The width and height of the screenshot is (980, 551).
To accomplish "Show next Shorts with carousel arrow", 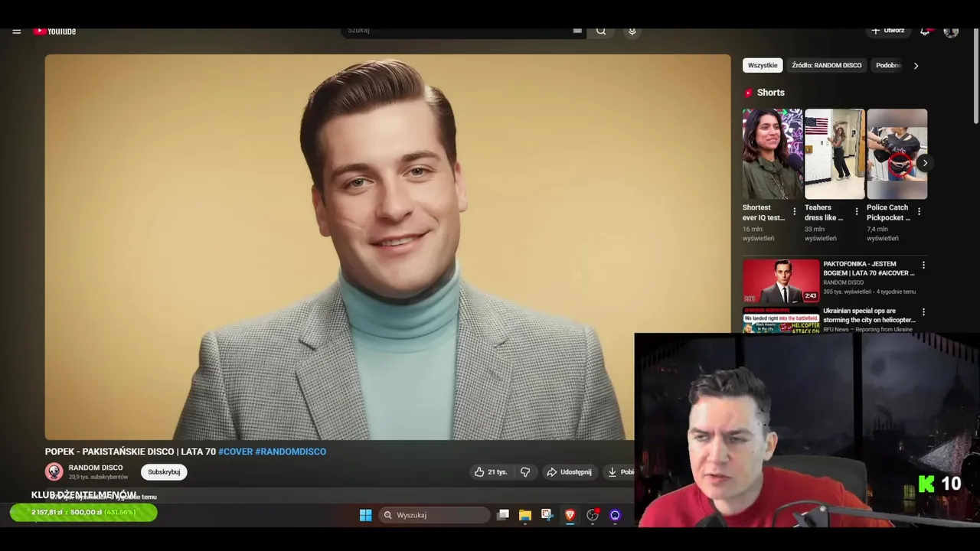I will (925, 162).
